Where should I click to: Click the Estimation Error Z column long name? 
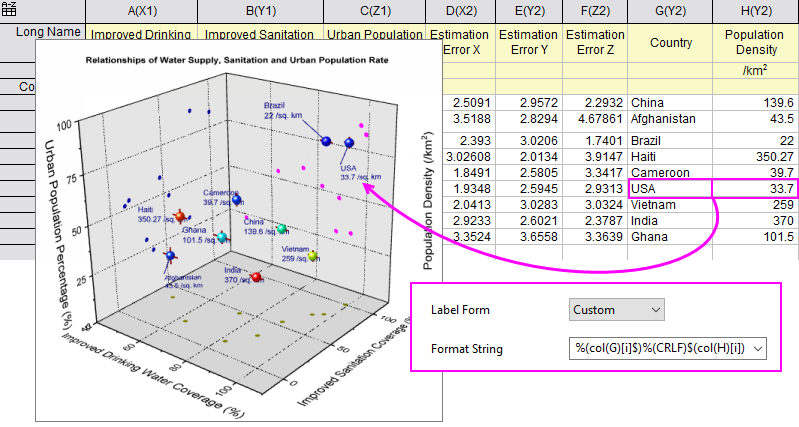point(595,42)
